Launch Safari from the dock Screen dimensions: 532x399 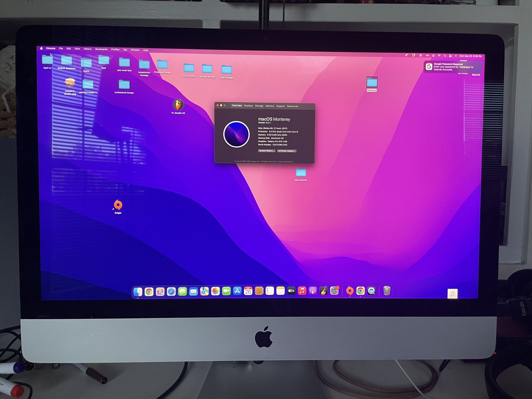171,292
